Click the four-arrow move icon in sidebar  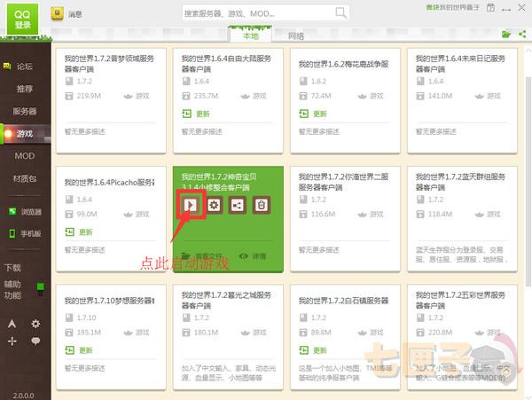click(12, 341)
